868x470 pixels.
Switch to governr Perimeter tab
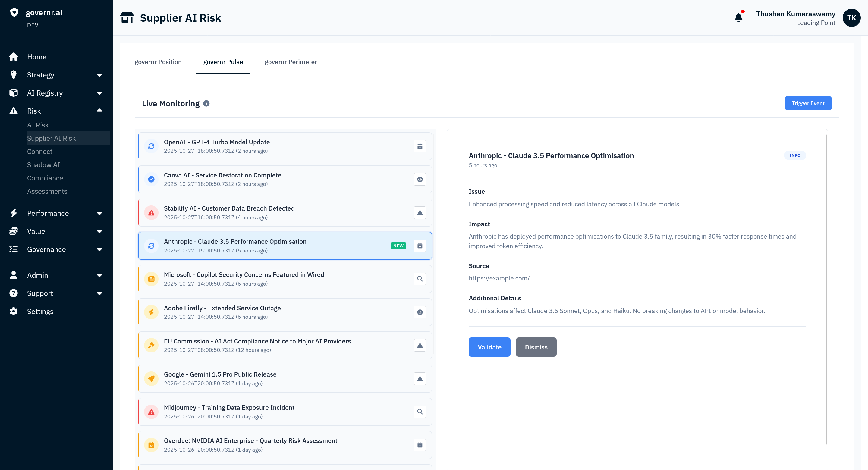[291, 62]
